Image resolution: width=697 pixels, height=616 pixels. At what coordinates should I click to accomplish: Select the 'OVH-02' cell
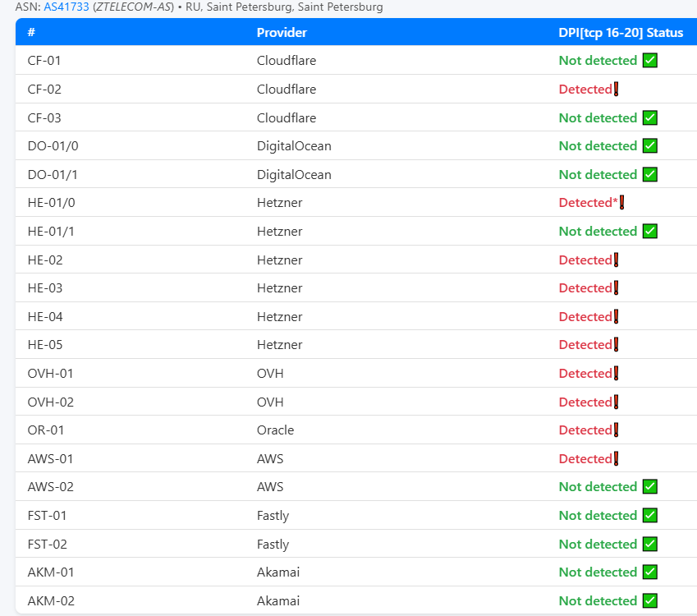click(x=51, y=402)
